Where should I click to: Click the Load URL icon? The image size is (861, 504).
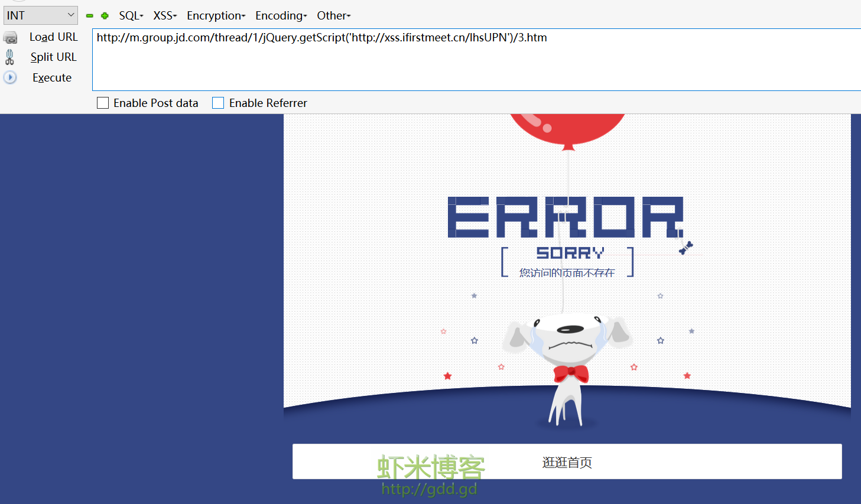click(x=10, y=38)
